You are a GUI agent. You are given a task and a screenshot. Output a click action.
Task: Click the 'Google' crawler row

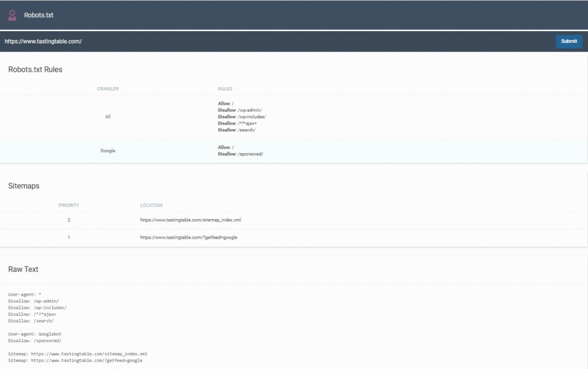click(x=108, y=151)
